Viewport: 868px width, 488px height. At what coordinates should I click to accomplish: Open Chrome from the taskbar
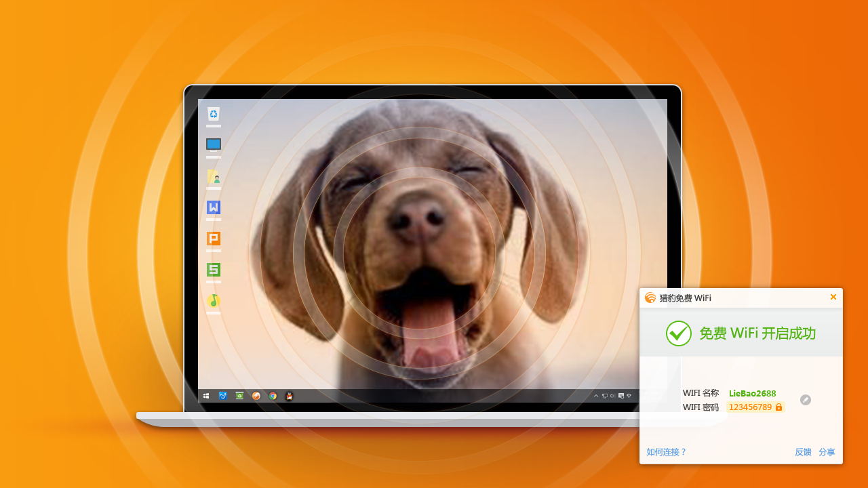273,396
